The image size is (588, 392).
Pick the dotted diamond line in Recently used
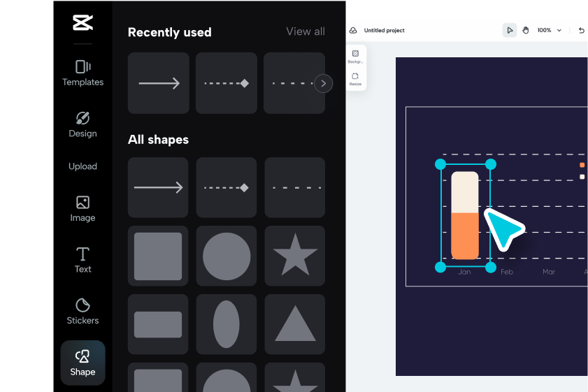(226, 83)
